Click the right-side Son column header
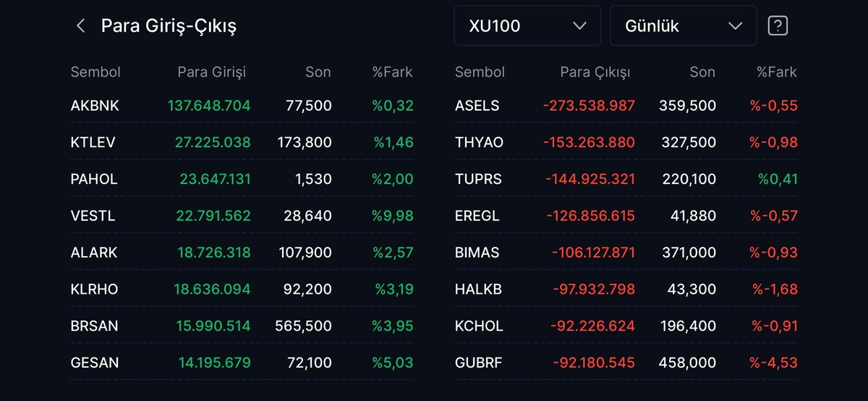Image resolution: width=868 pixels, height=401 pixels. 702,72
